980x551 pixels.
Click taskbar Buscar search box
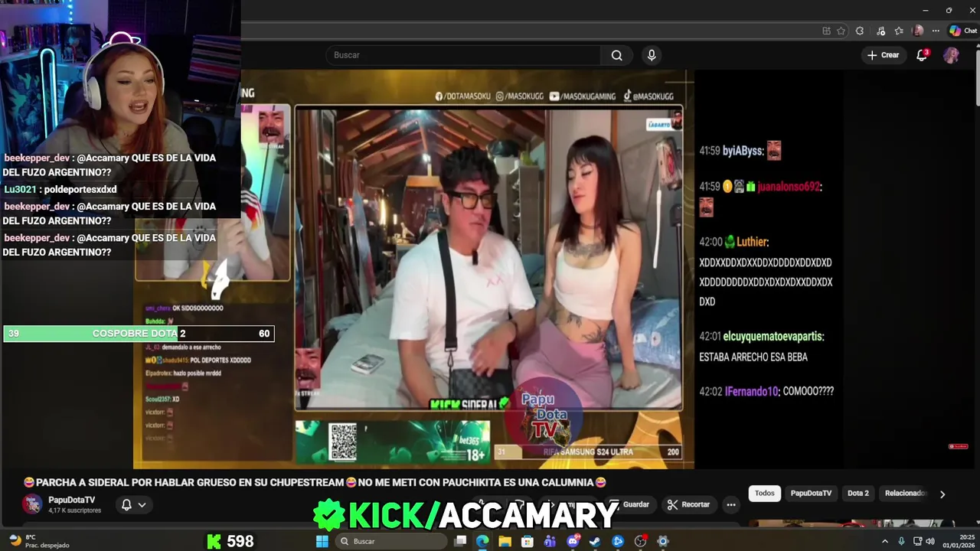(x=390, y=541)
